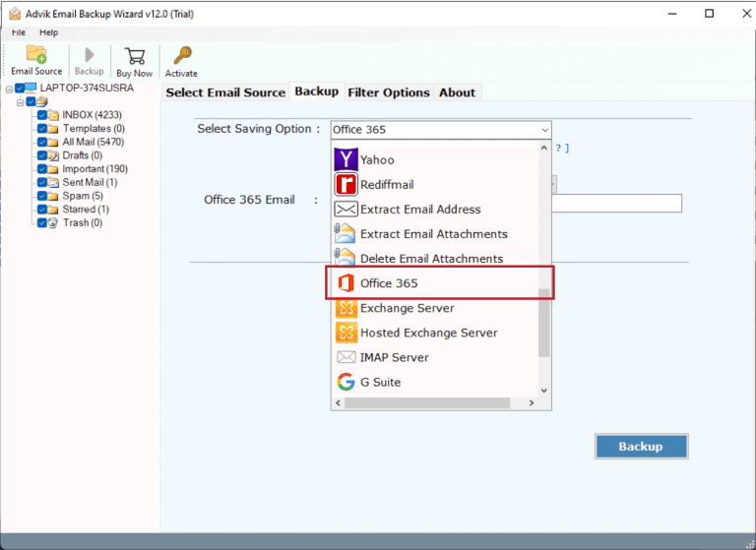Click the app icon in title bar
The image size is (756, 550).
[x=15, y=14]
